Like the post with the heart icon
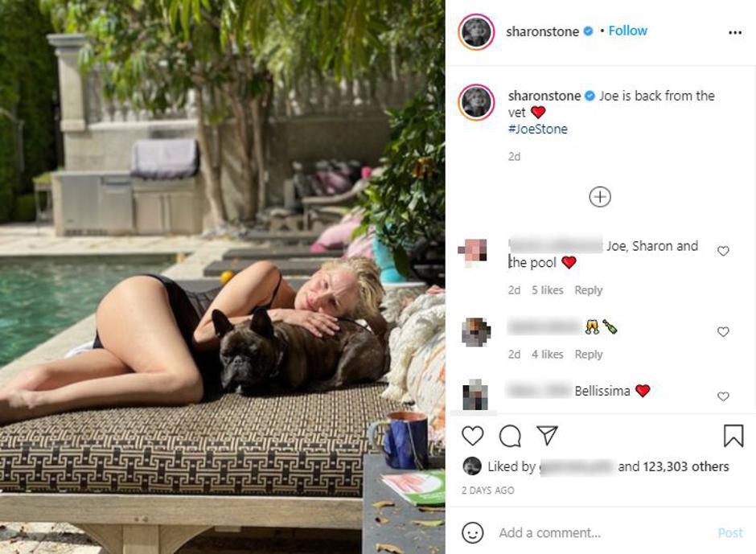 (473, 436)
